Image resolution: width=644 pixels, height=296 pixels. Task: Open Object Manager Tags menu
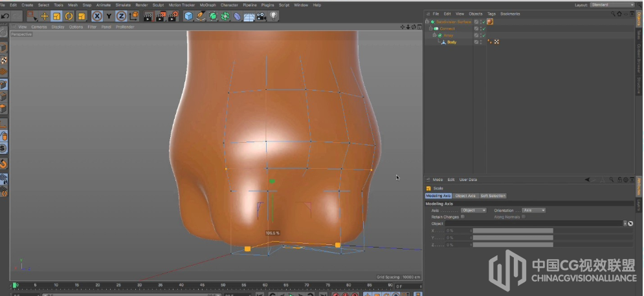[x=491, y=14]
